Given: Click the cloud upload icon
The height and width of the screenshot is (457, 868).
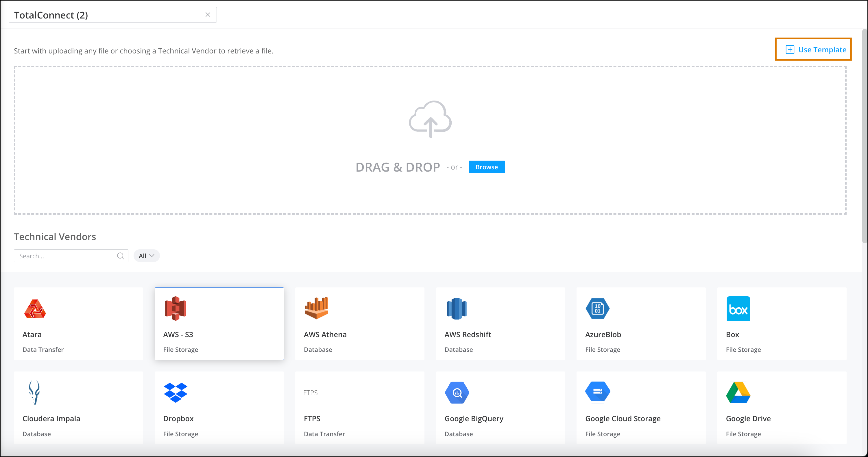Looking at the screenshot, I should [430, 119].
